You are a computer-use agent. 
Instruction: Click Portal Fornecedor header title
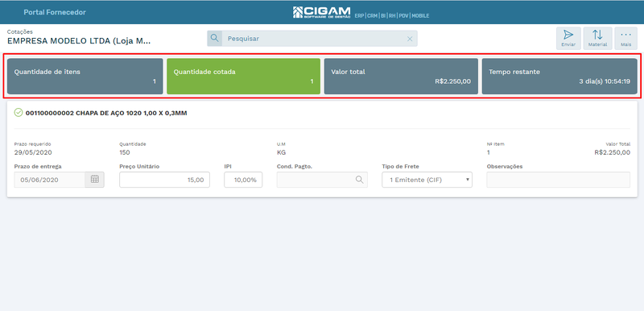(x=55, y=12)
